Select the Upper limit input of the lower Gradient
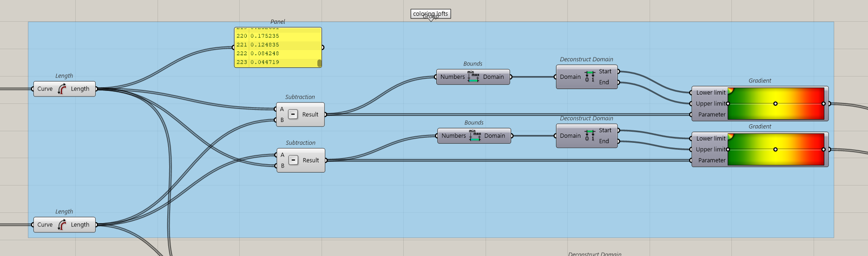 [x=710, y=150]
